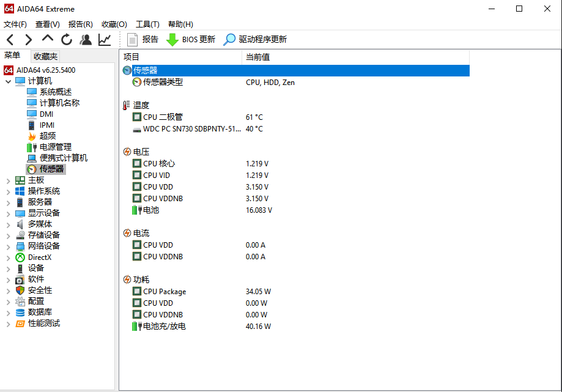This screenshot has width=562, height=392.
Task: Expand the 服务器 tree node
Action: click(x=8, y=203)
